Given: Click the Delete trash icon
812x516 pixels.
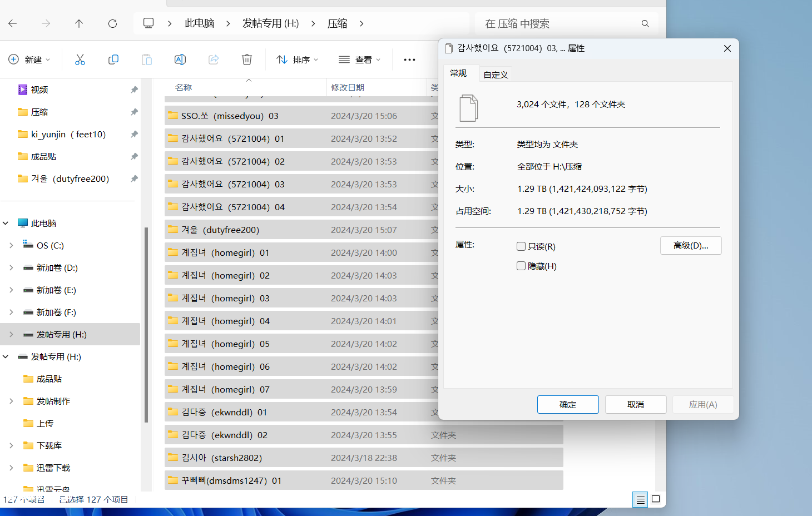Looking at the screenshot, I should 247,59.
